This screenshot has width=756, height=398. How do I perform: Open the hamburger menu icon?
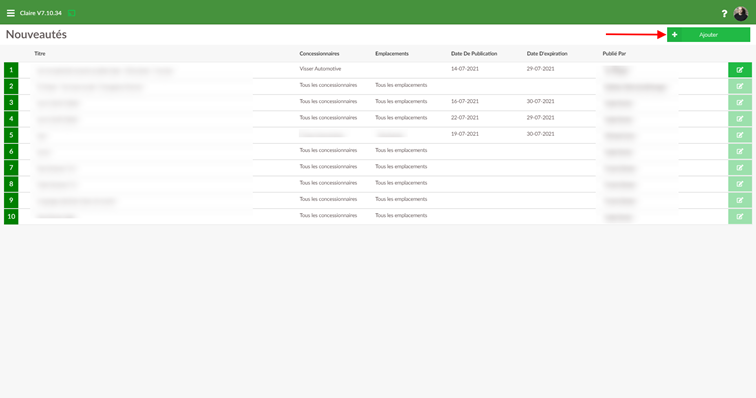(11, 13)
